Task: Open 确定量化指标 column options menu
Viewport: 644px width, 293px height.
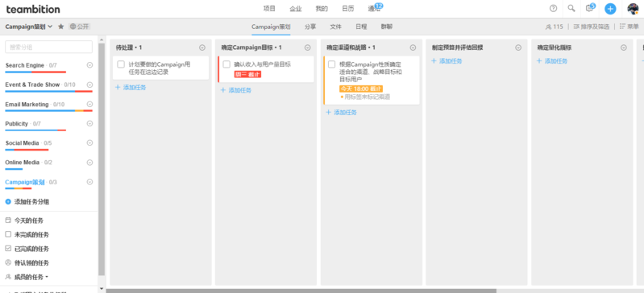Action: click(624, 47)
